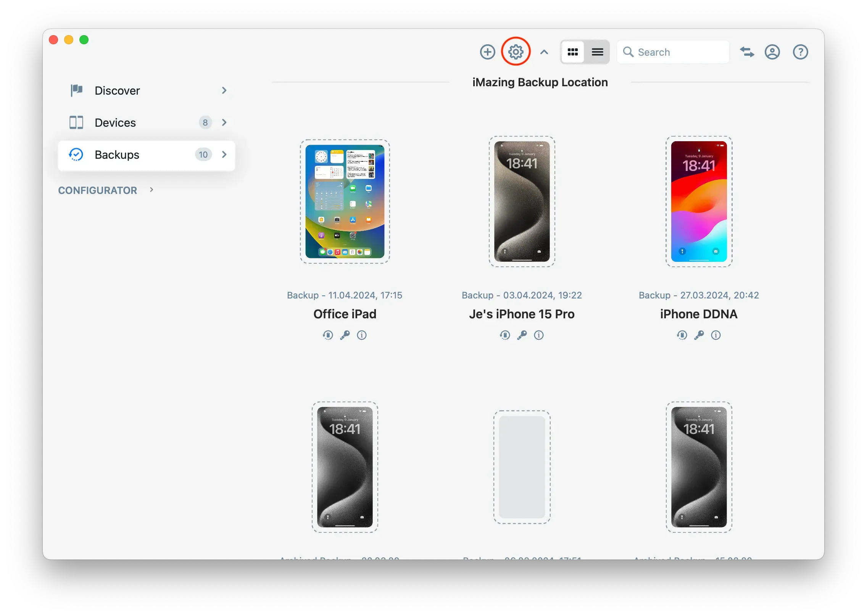This screenshot has width=867, height=616.
Task: Open iMazing backup options with the gear icon
Action: tap(515, 52)
